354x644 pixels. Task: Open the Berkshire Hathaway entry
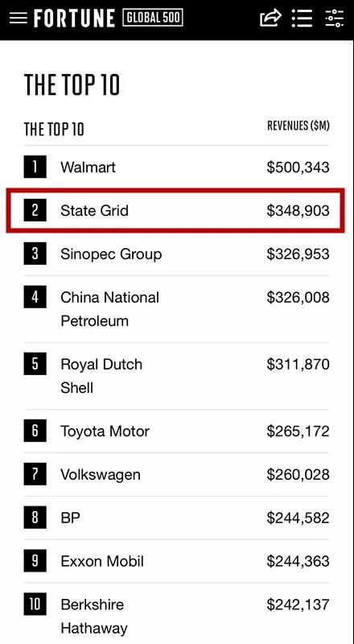93,616
